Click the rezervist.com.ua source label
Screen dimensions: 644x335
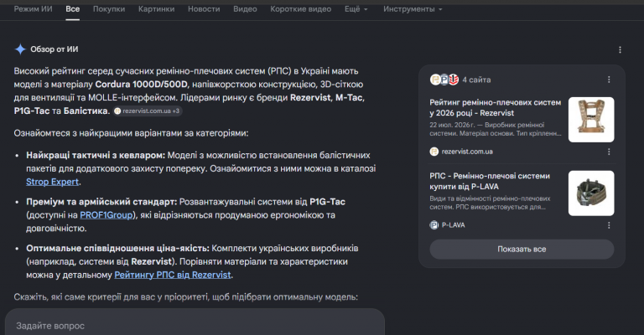[x=467, y=152]
